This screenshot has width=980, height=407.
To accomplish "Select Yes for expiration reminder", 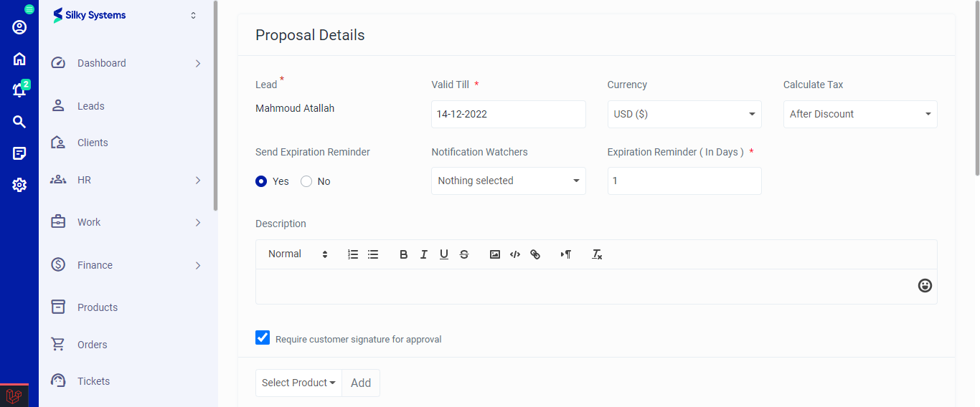I will (x=261, y=181).
